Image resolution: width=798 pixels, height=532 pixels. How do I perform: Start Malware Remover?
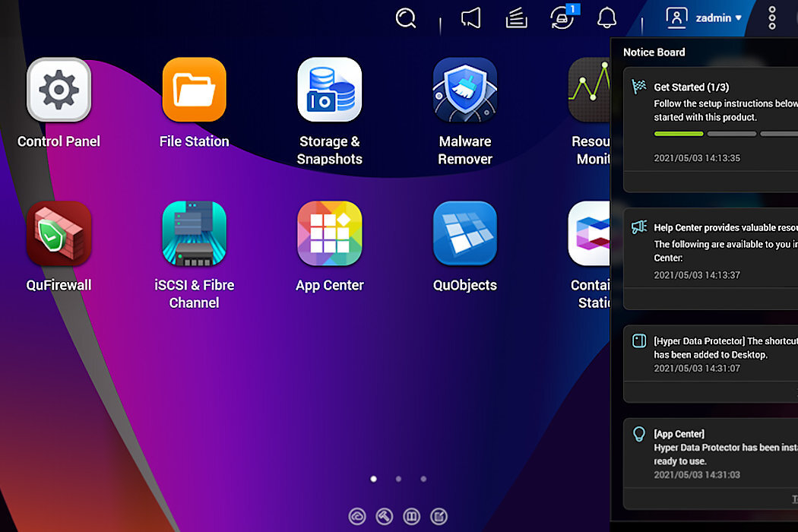(x=465, y=90)
